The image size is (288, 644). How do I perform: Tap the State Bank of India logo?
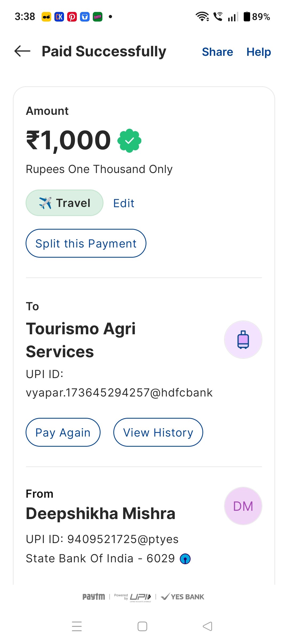[x=185, y=559]
